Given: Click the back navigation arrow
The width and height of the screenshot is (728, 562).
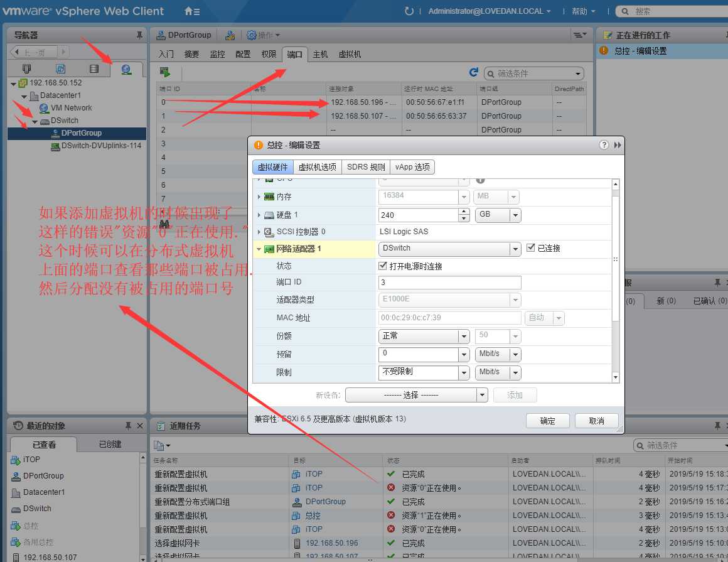Looking at the screenshot, I should tap(17, 52).
